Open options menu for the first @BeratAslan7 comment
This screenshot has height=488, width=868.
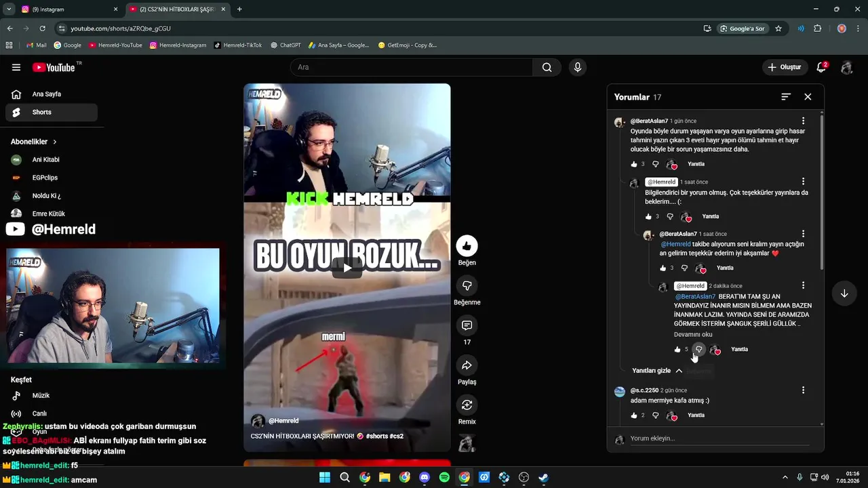point(803,121)
